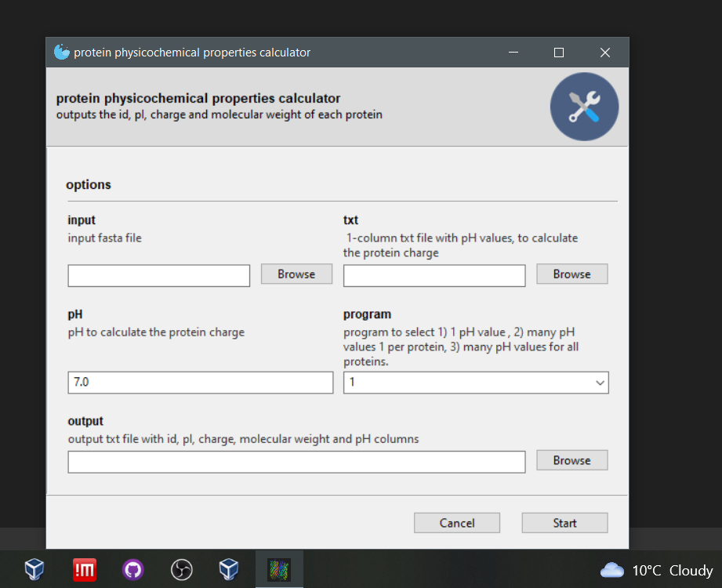Click the bold 'output' field label

(85, 421)
